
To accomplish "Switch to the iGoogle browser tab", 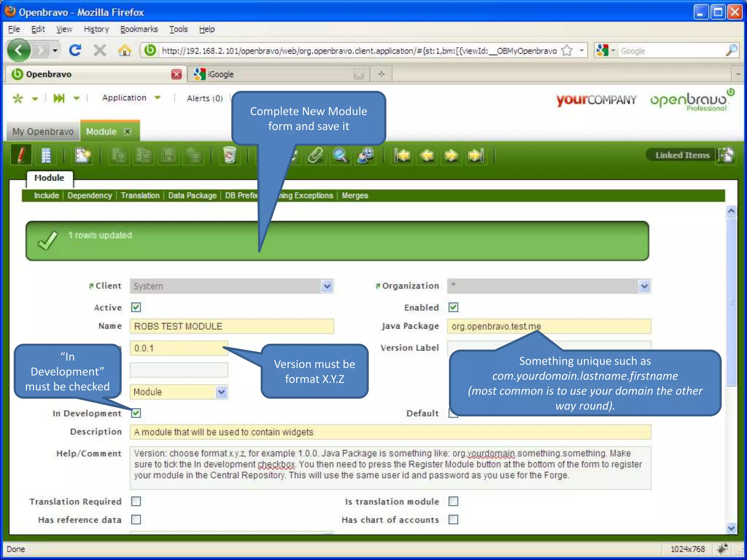I will pos(279,74).
